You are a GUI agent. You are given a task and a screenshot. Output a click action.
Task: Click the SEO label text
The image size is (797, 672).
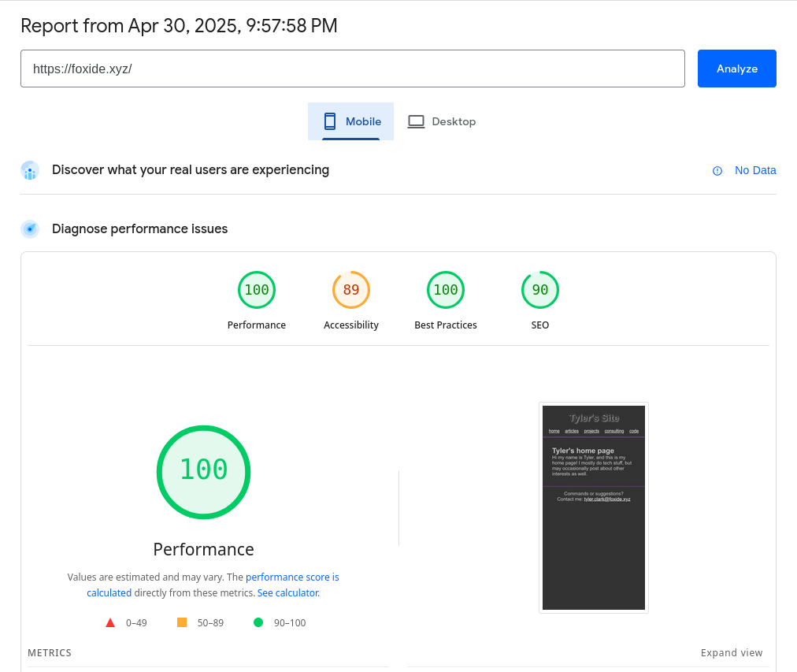tap(540, 325)
